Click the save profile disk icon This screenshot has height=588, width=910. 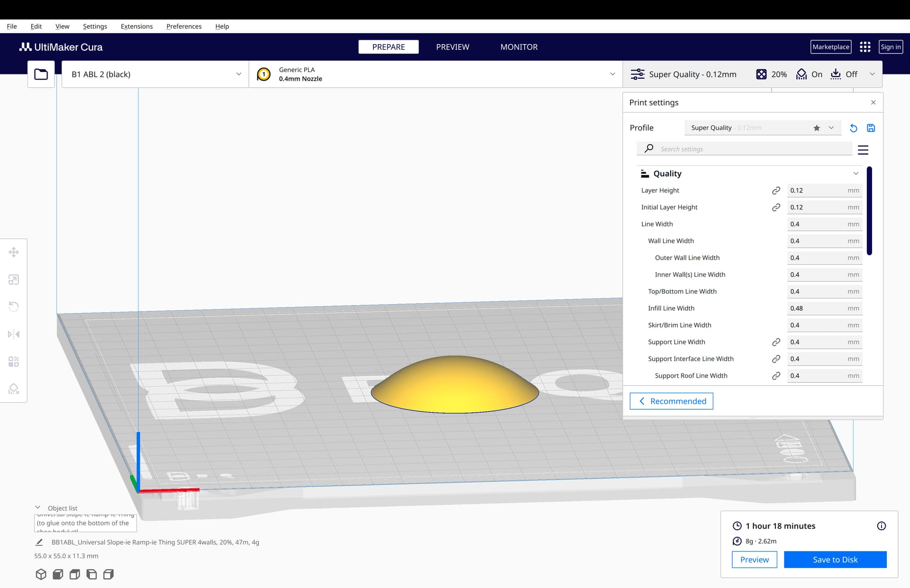point(871,128)
